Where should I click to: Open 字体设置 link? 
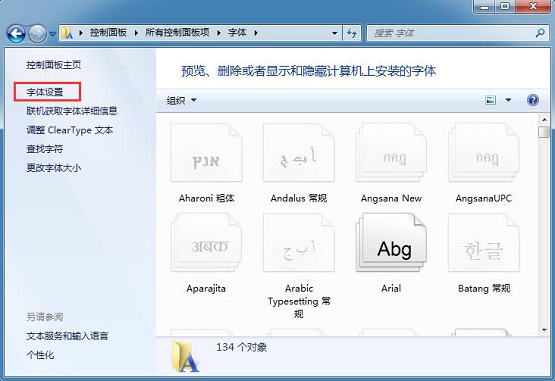45,92
